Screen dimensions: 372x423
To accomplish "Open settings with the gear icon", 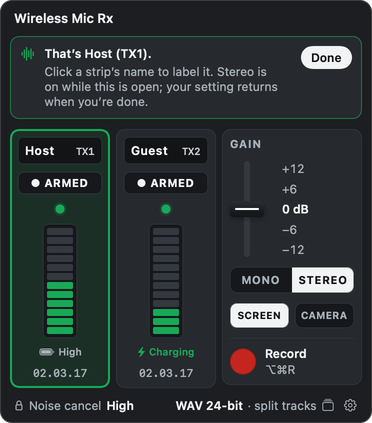I will pos(350,405).
